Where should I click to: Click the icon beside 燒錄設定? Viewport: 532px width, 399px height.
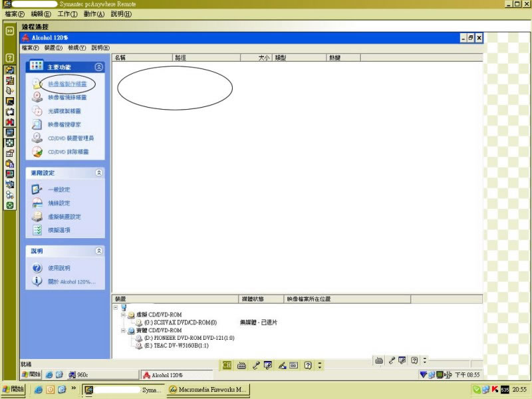point(37,203)
